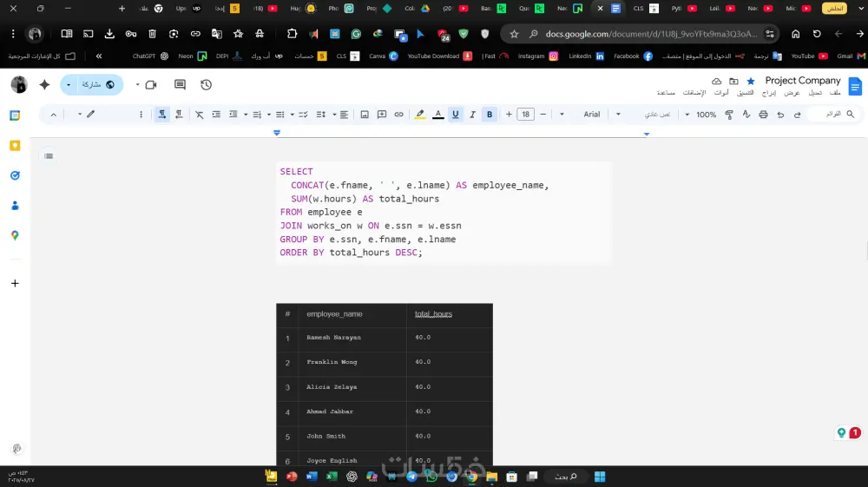Show the document outline icon
Image resolution: width=868 pixels, height=487 pixels.
[49, 156]
